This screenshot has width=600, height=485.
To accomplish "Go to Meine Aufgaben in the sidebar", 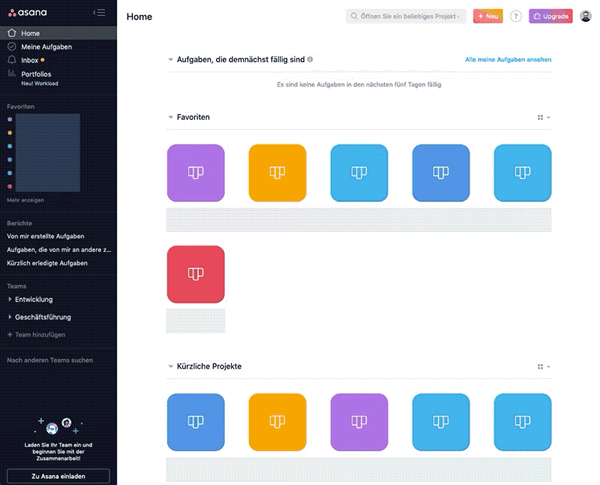I will 46,47.
